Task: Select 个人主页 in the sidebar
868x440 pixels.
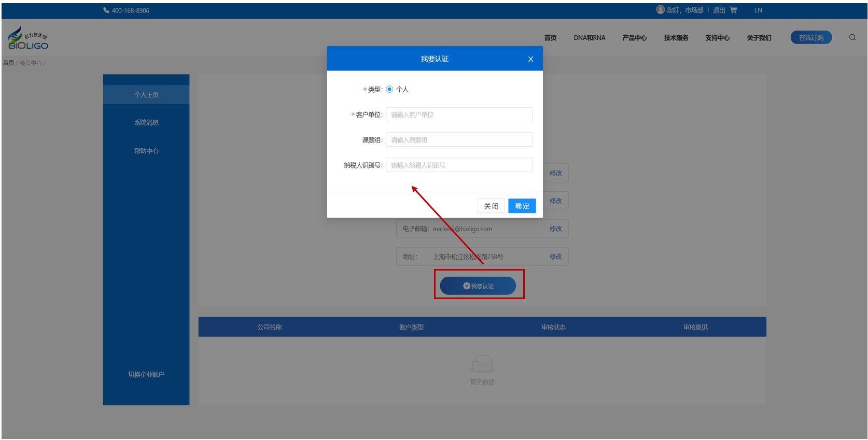Action: coord(146,95)
